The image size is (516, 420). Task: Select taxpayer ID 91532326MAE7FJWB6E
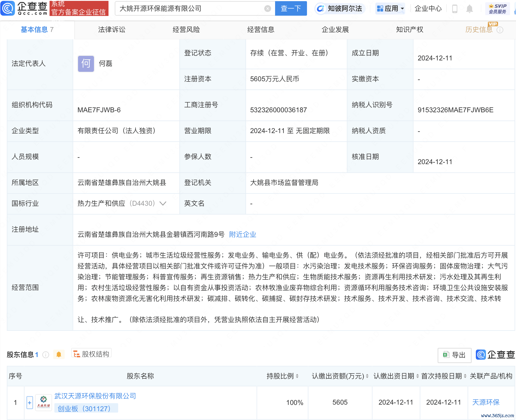(455, 110)
